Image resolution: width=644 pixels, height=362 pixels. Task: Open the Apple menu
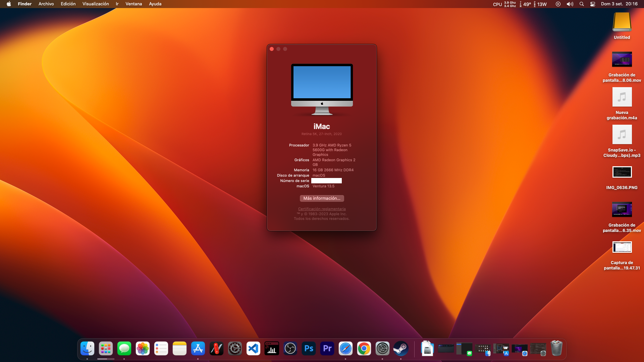tap(9, 4)
